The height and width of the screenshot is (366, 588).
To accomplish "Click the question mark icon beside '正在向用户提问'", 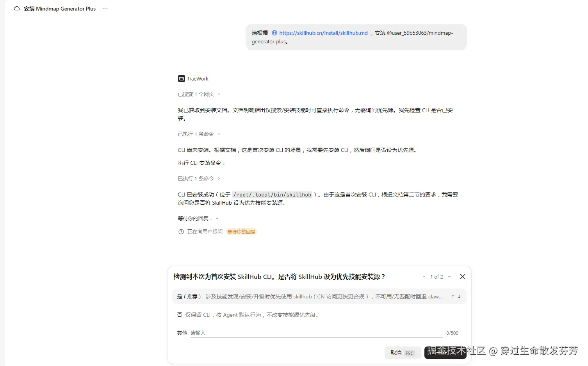I will pos(181,232).
